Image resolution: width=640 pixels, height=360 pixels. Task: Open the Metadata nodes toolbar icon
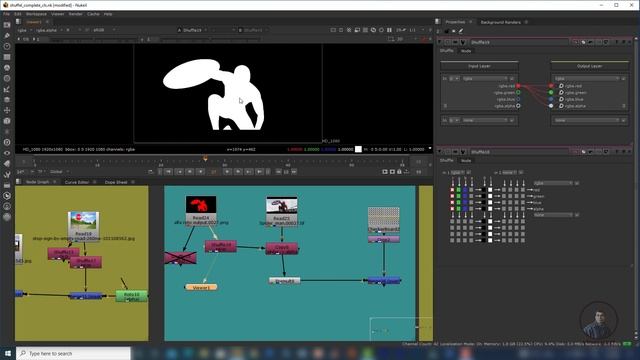[x=7, y=164]
